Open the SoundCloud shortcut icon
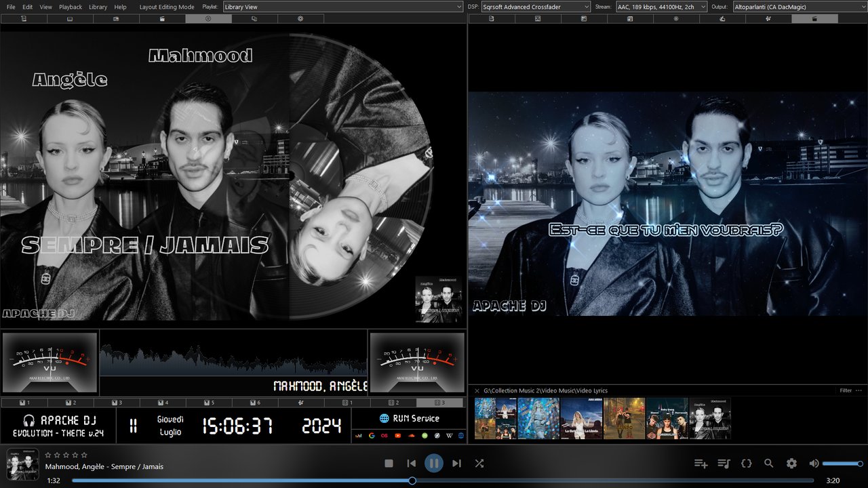Viewport: 868px width, 488px height. (x=411, y=435)
